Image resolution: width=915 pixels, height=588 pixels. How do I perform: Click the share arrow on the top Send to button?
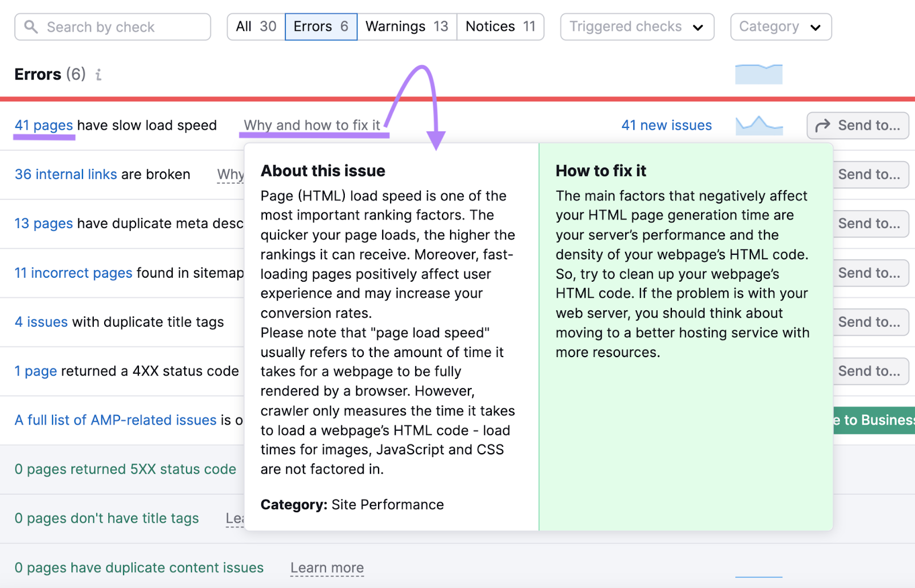822,125
